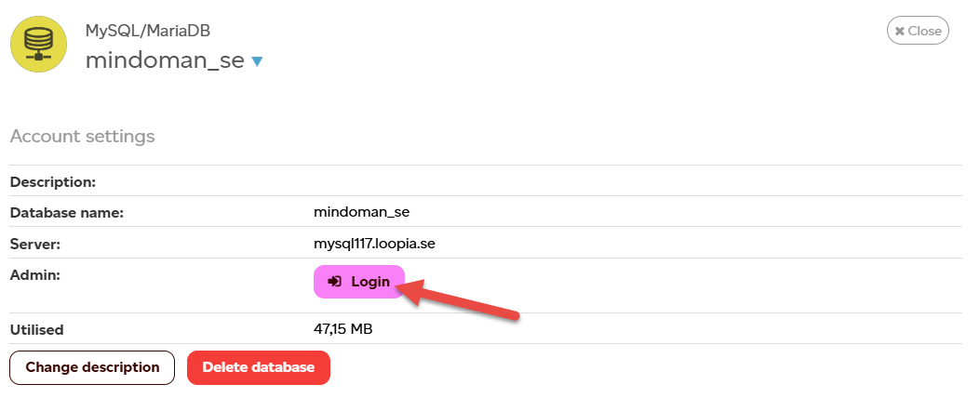This screenshot has width=980, height=411.
Task: Click the Database name row label
Action: [67, 213]
